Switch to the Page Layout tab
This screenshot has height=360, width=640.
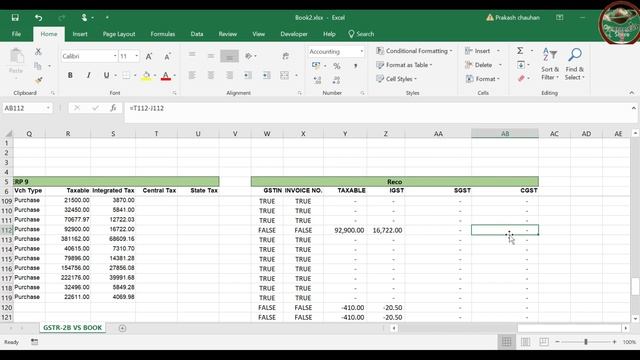119,34
